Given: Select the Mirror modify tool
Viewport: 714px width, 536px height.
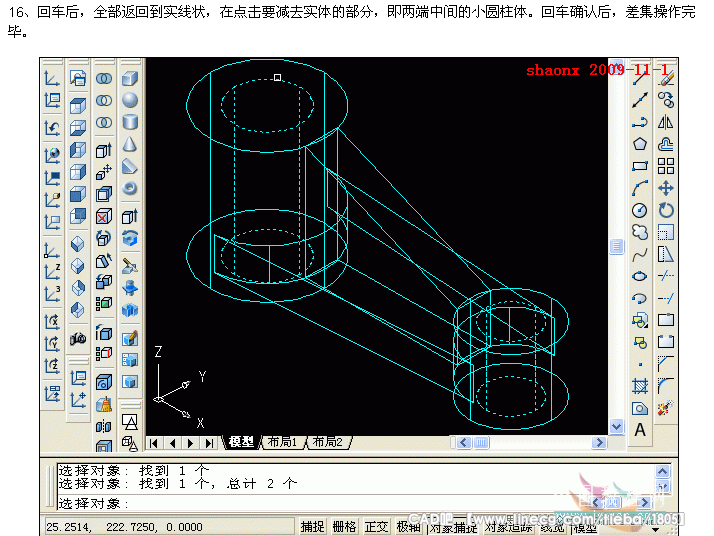Looking at the screenshot, I should (x=666, y=122).
